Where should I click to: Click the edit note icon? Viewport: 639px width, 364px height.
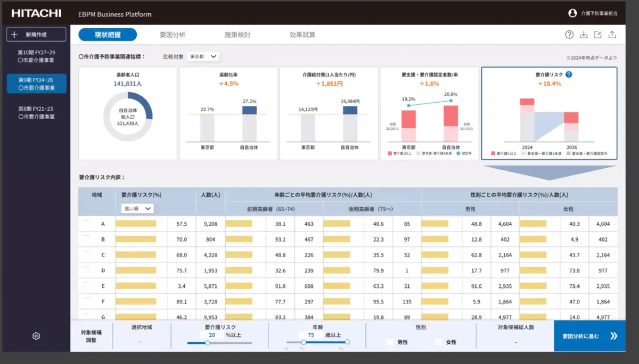coord(598,35)
